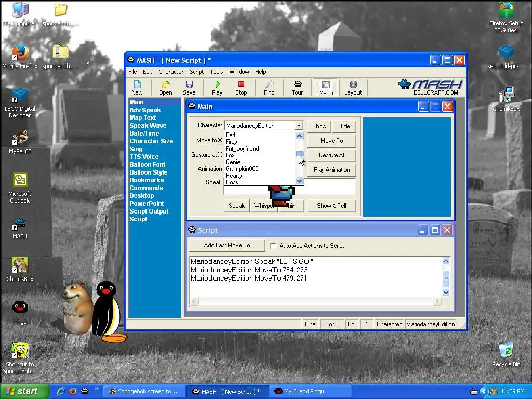Click the Internet Explorer quick launch icon
The height and width of the screenshot is (399, 532).
(x=61, y=391)
